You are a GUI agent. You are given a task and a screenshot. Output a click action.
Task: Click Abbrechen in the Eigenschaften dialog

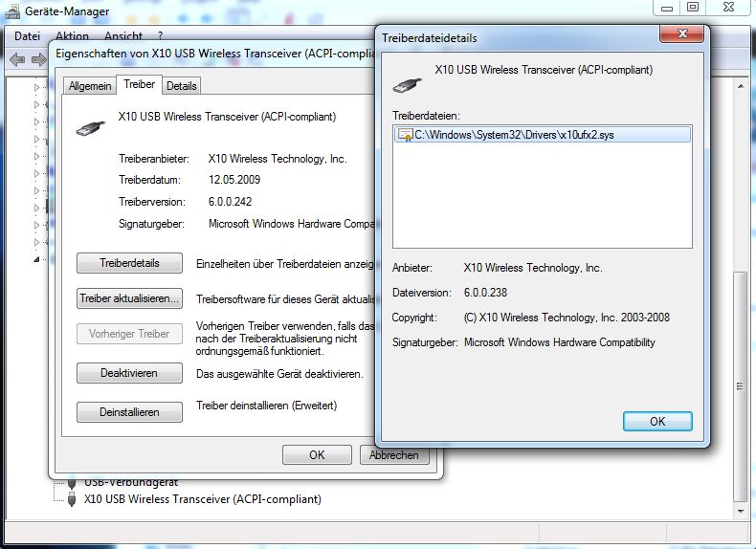[394, 455]
